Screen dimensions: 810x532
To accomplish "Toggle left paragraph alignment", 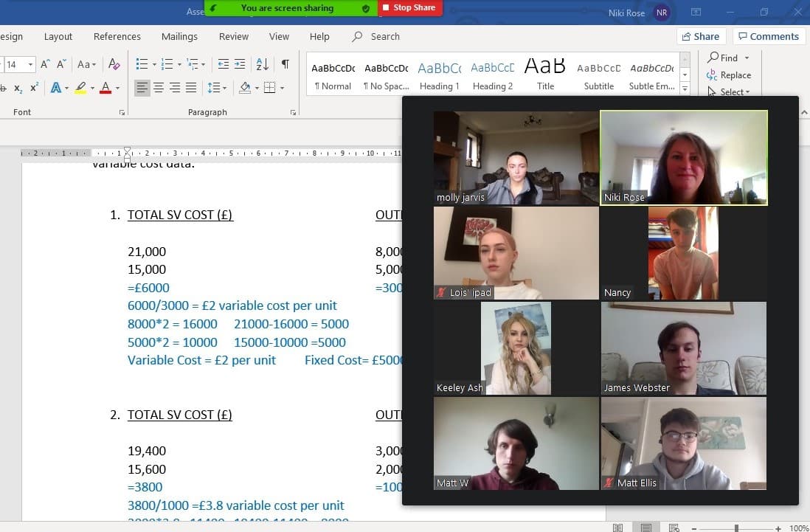I will pos(142,88).
